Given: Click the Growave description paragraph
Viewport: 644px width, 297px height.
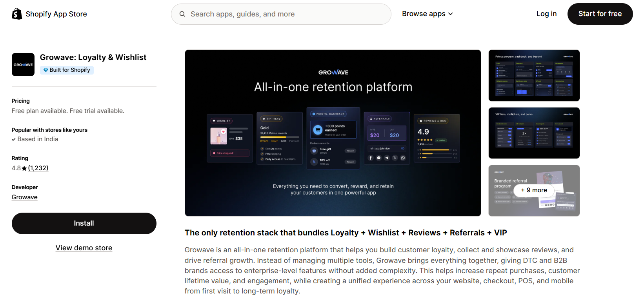Looking at the screenshot, I should [382, 271].
